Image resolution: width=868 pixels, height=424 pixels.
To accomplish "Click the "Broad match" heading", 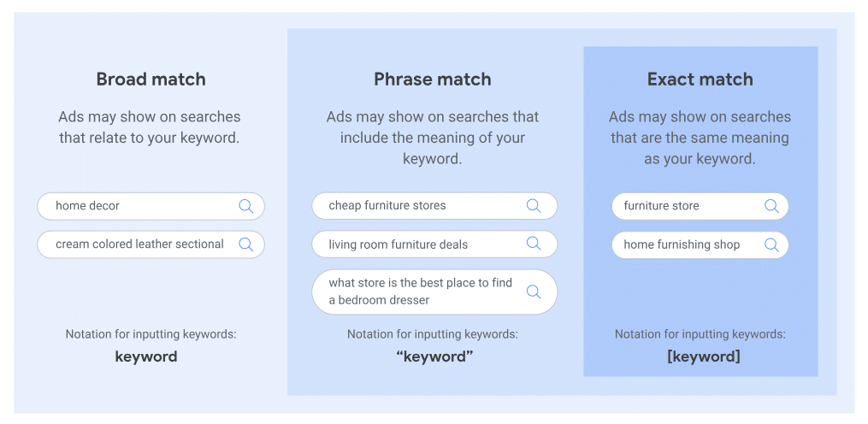I will tap(151, 79).
